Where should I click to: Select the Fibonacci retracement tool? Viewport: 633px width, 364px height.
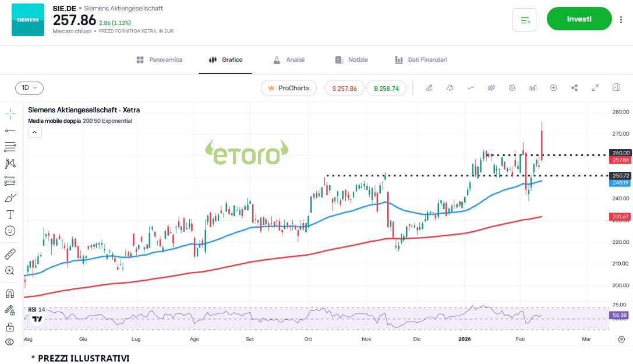(x=10, y=147)
